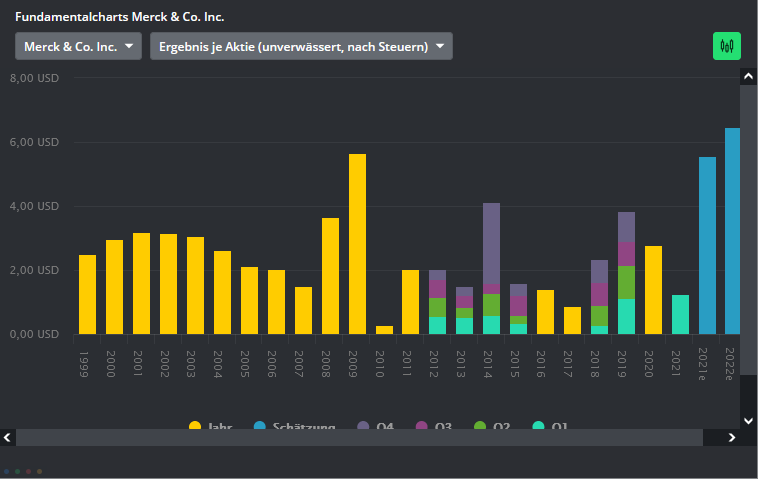The height and width of the screenshot is (480, 760).
Task: Click the vertical scrollbar up arrow
Action: coord(748,77)
